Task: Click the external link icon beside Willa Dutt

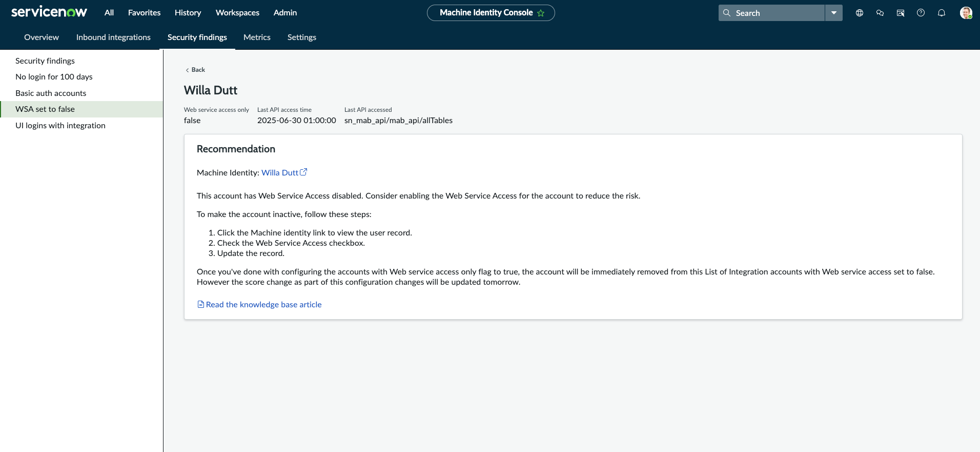Action: [303, 172]
